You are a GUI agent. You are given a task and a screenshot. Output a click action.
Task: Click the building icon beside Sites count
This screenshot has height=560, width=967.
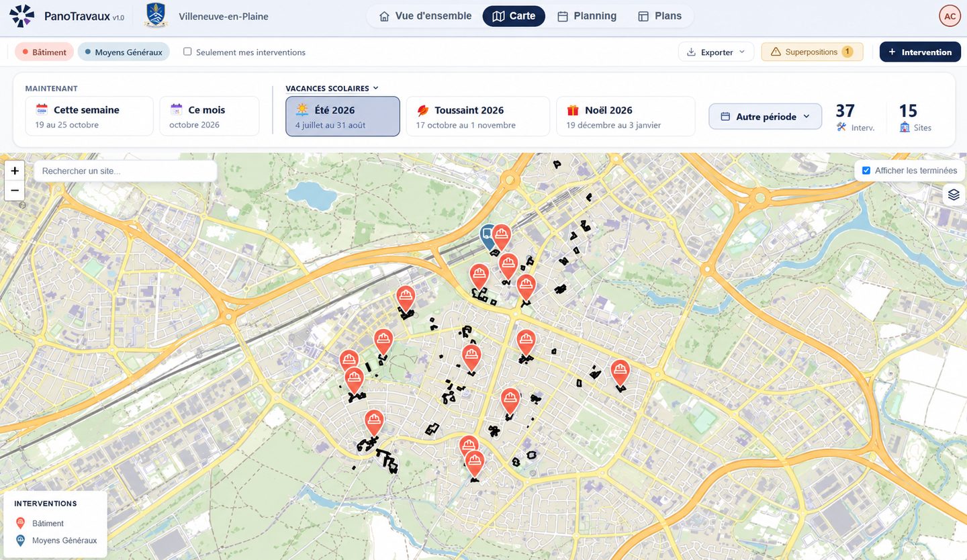pos(905,127)
